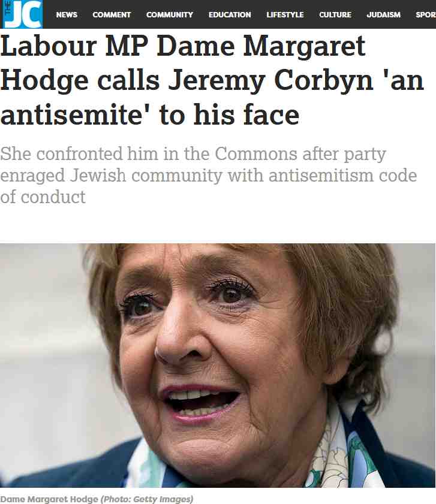Click the article headline about Margaret Hodge
This screenshot has width=436, height=504.
tap(212, 80)
